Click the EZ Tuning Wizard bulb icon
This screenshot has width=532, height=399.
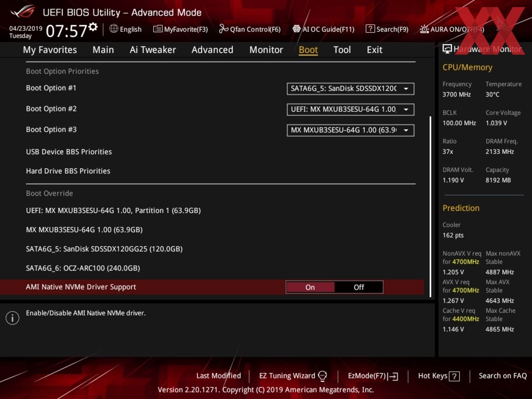[x=322, y=376]
